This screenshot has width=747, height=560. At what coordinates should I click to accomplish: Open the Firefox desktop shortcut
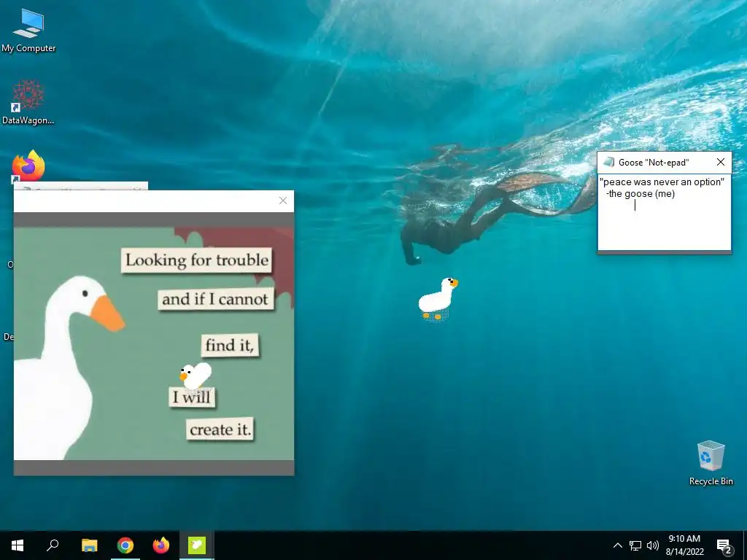[28, 166]
